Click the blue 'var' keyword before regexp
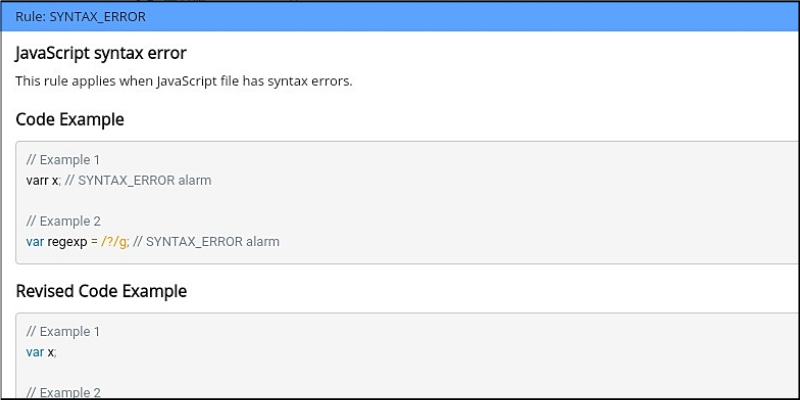The image size is (800, 400). click(x=35, y=241)
